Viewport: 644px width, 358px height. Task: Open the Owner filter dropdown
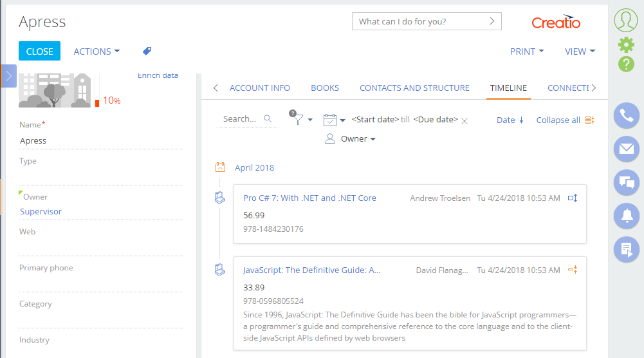358,139
